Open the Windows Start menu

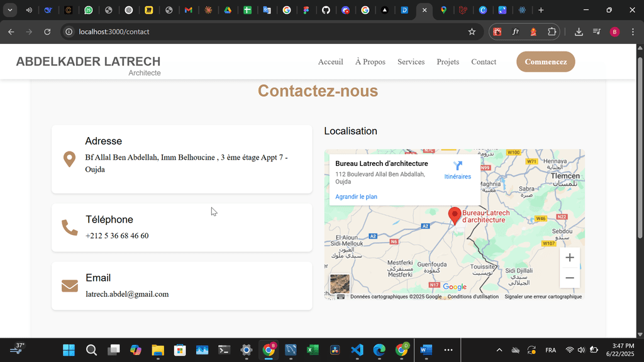(x=69, y=349)
